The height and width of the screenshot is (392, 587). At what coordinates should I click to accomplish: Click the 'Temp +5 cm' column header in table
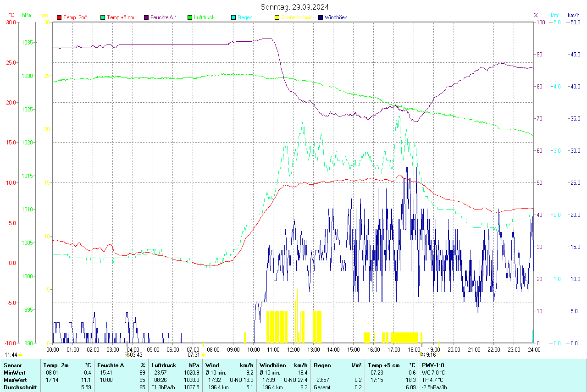pos(383,365)
